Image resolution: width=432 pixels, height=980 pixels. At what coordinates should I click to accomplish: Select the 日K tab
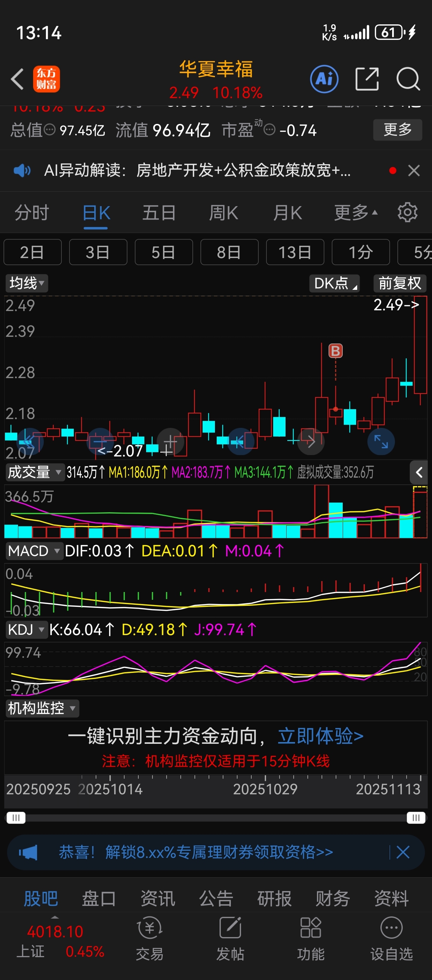click(96, 212)
